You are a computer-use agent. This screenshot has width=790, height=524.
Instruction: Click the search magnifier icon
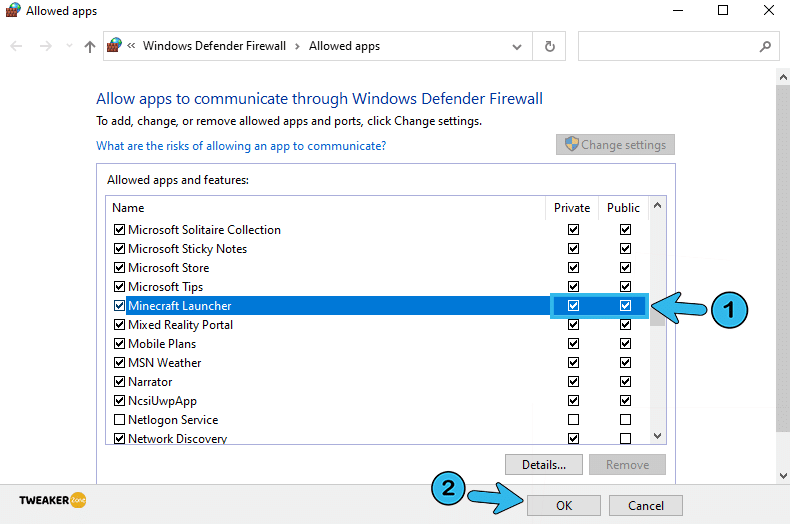[765, 46]
